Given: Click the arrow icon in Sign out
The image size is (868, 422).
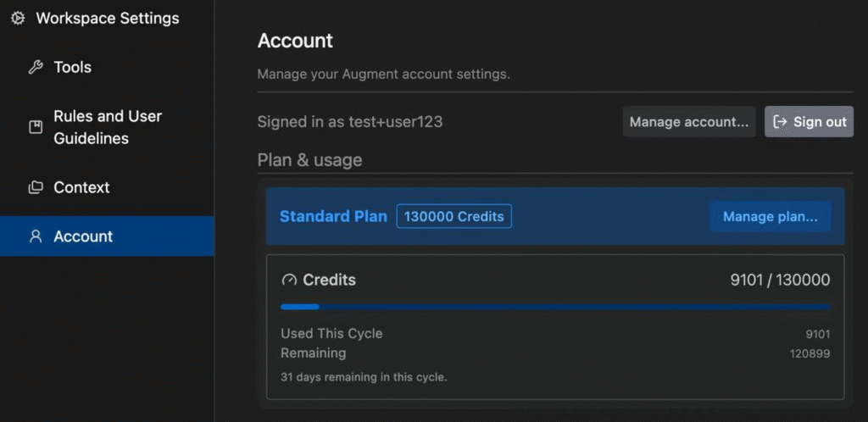Looking at the screenshot, I should point(781,121).
